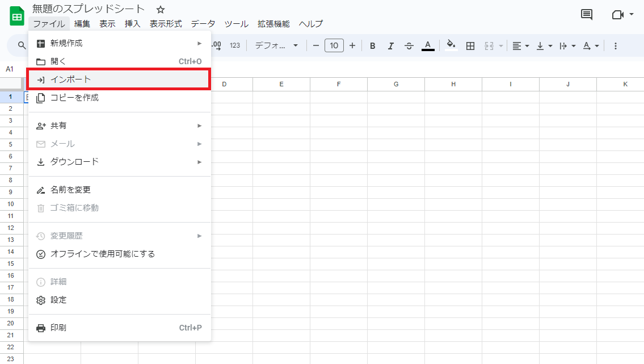Open the fill color picker

tap(451, 45)
